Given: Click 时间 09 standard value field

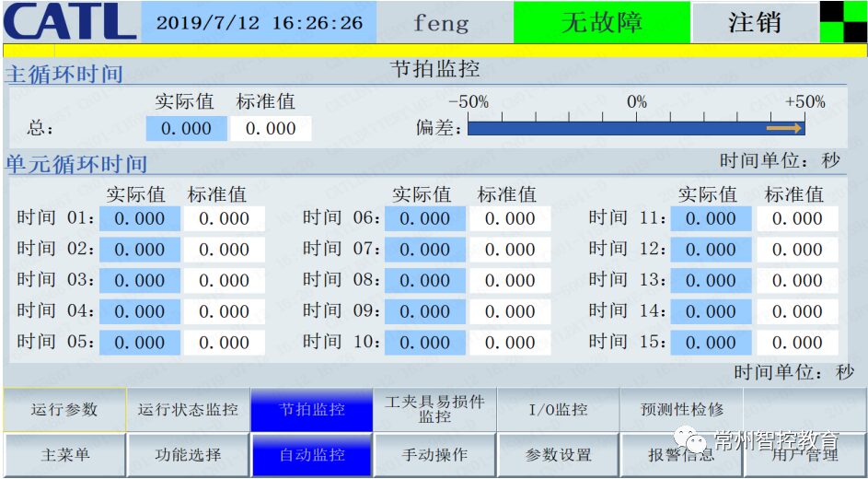Looking at the screenshot, I should tap(510, 311).
